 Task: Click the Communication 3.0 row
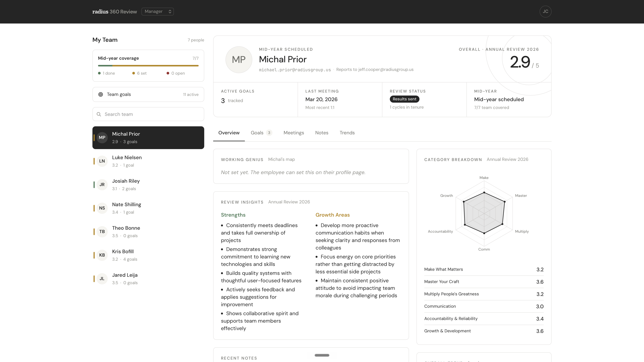click(x=484, y=306)
